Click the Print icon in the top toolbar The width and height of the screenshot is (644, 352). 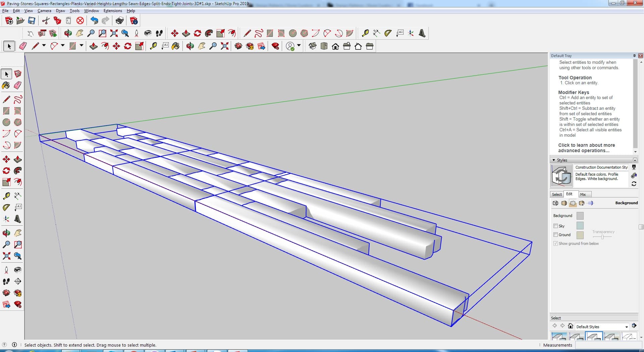click(x=119, y=21)
